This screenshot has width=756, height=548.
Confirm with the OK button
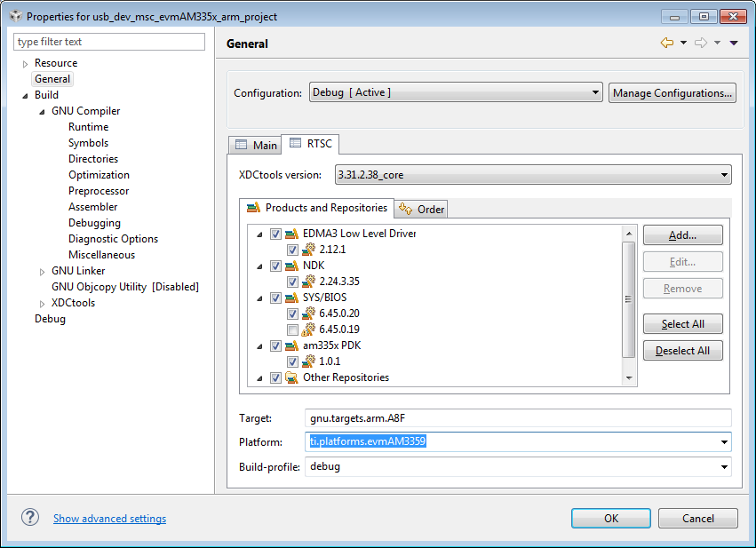pos(611,518)
